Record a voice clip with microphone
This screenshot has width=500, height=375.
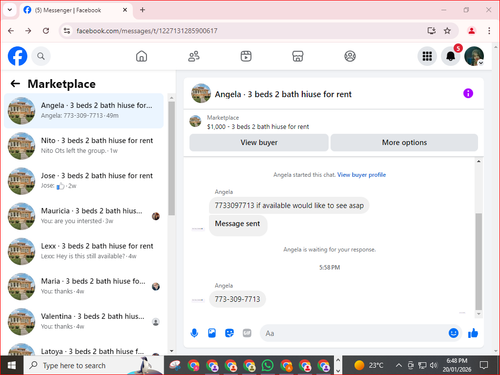point(194,333)
